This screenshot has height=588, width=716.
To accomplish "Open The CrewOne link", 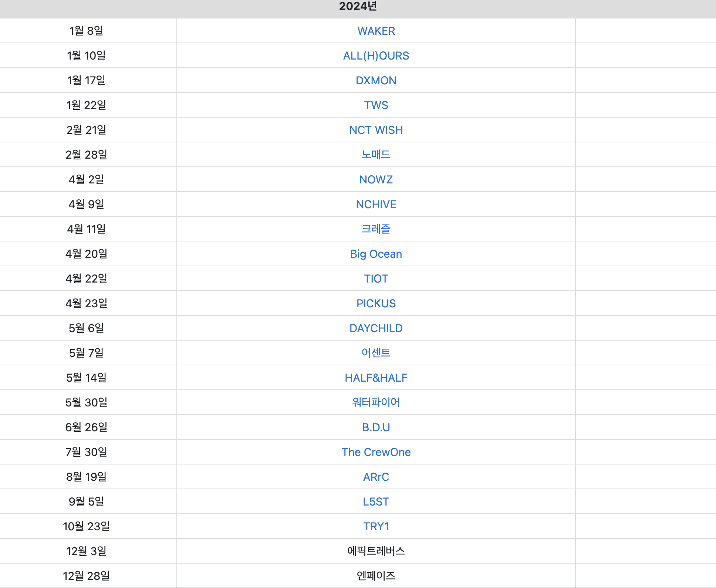I will point(376,452).
